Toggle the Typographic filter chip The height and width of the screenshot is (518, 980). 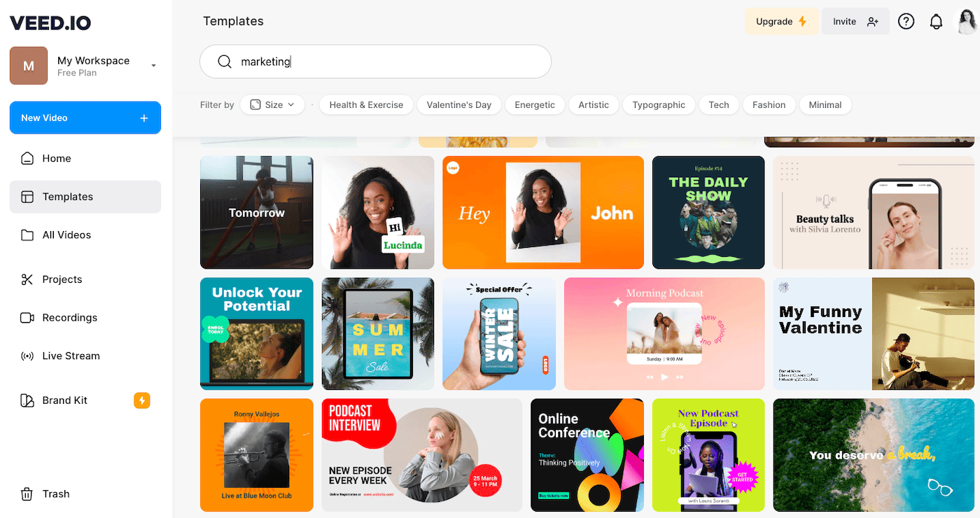pos(659,105)
